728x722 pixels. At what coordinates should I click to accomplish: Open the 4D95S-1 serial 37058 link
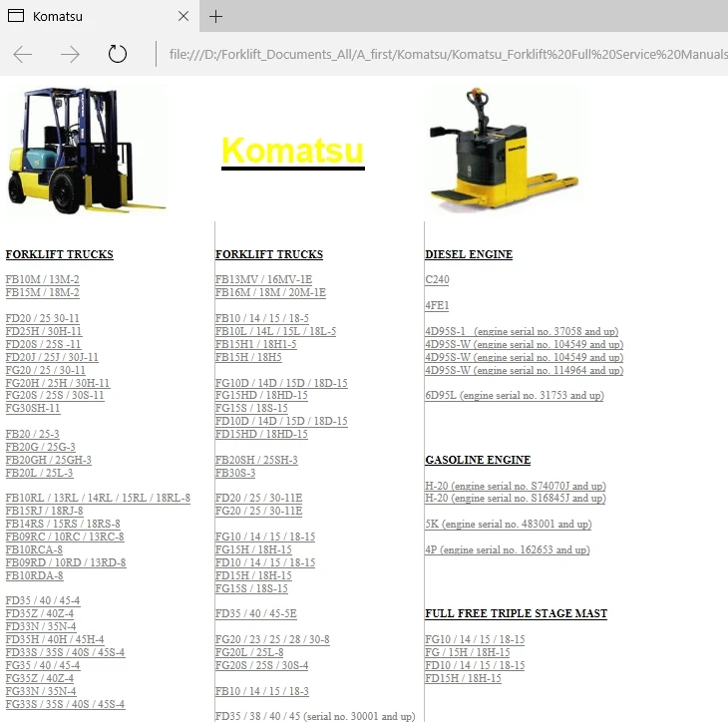[522, 331]
